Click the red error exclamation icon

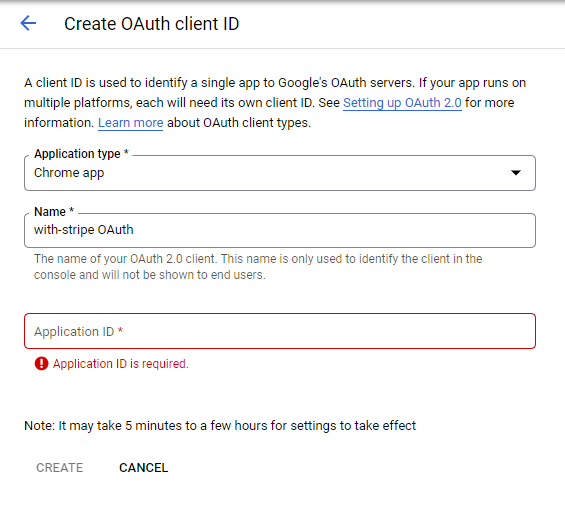tap(41, 363)
